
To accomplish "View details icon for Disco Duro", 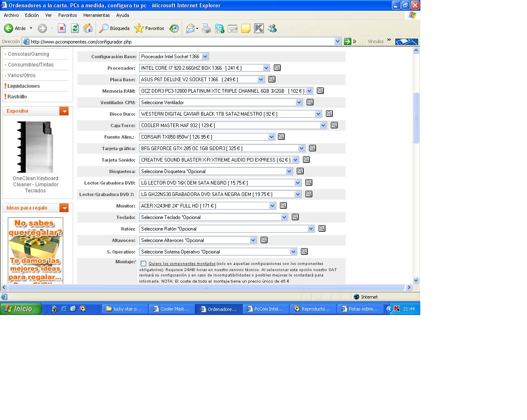I will (329, 114).
